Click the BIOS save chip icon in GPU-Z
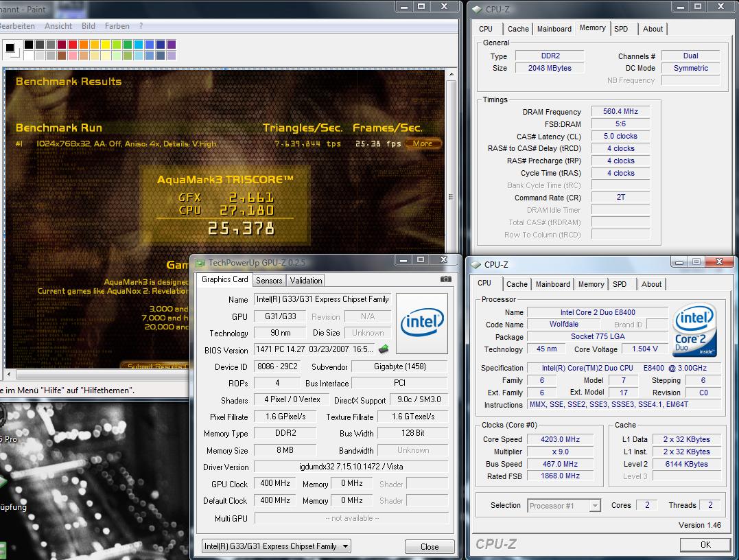739x560 pixels. click(384, 349)
